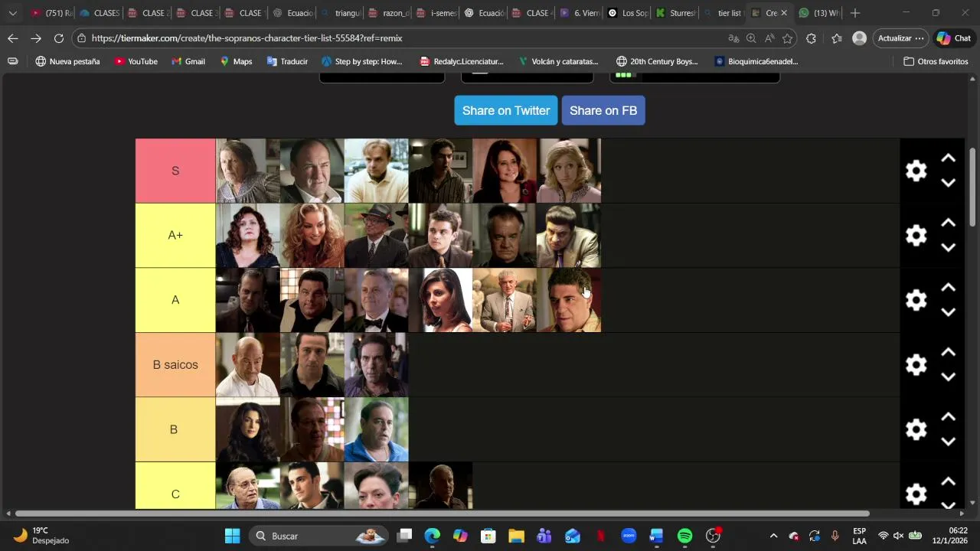The width and height of the screenshot is (980, 551).
Task: Select first curly-haired woman in A+ tier
Action: click(248, 235)
